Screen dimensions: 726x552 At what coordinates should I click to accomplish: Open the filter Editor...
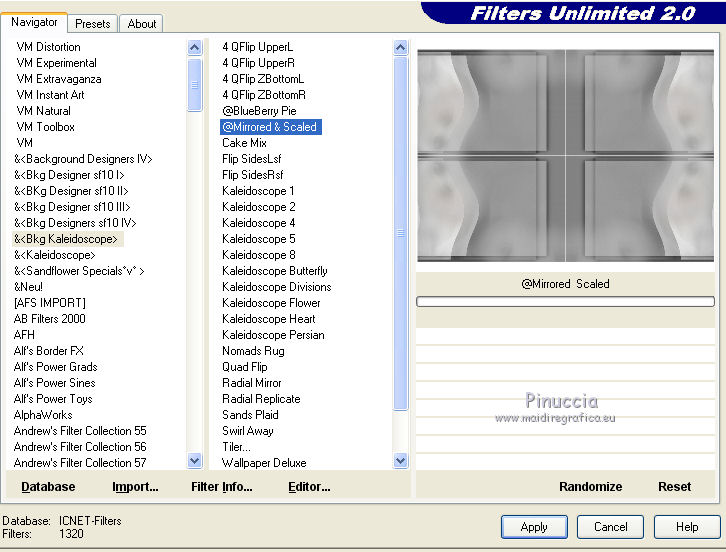click(x=309, y=487)
